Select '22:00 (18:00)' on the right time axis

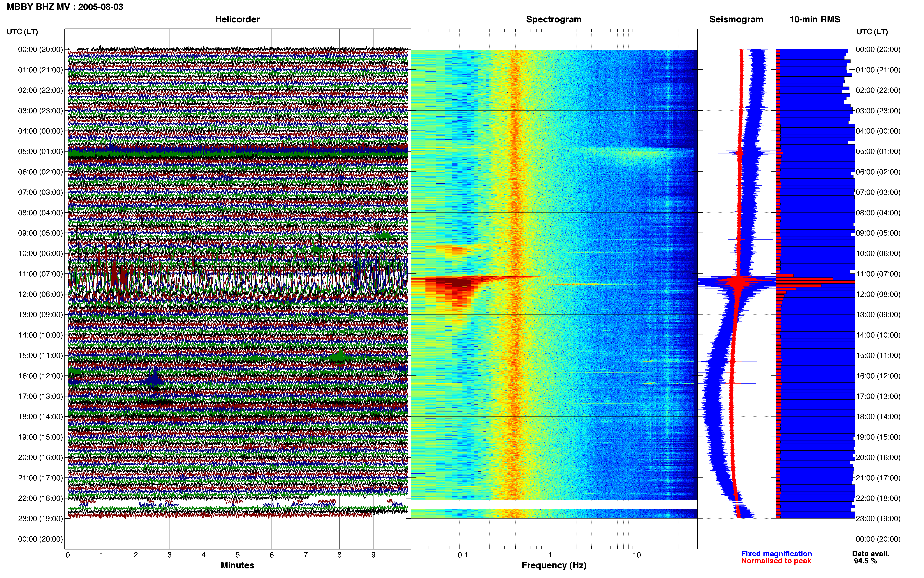(878, 498)
